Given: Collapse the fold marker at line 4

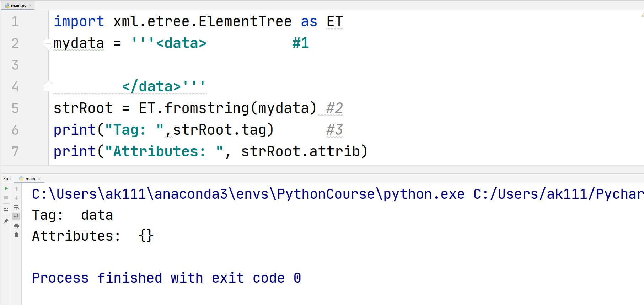Looking at the screenshot, I should (x=48, y=86).
